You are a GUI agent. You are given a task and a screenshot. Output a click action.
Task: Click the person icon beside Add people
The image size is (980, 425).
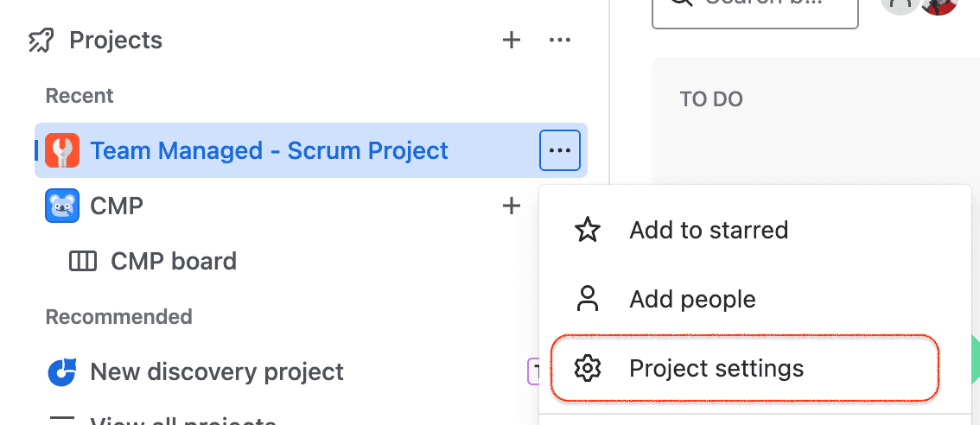(x=588, y=299)
